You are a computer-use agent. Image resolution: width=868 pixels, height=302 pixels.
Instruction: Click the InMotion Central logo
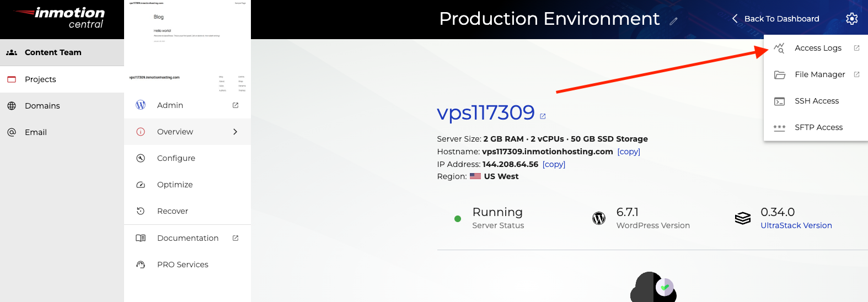click(x=62, y=19)
